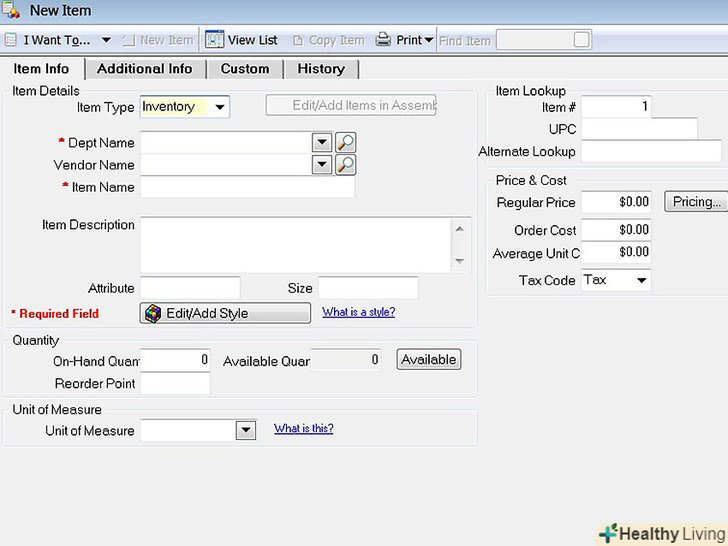Click the Item Description scroll up arrow

(x=460, y=228)
